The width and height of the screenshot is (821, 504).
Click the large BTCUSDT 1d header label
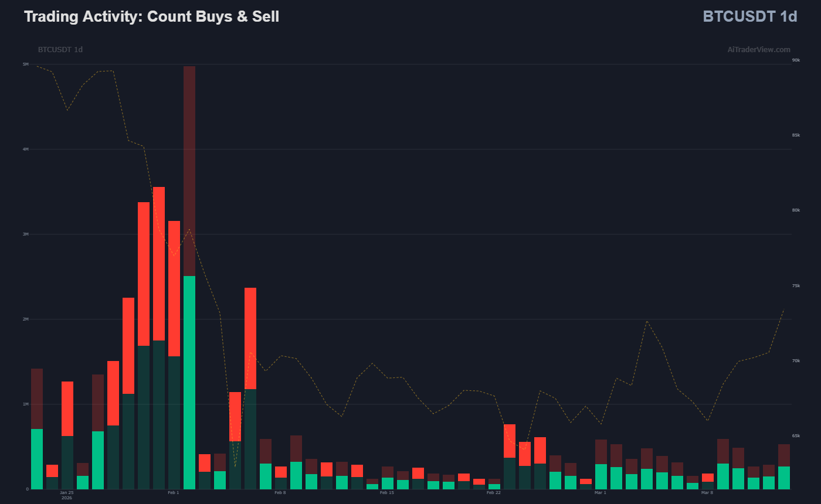coord(749,17)
